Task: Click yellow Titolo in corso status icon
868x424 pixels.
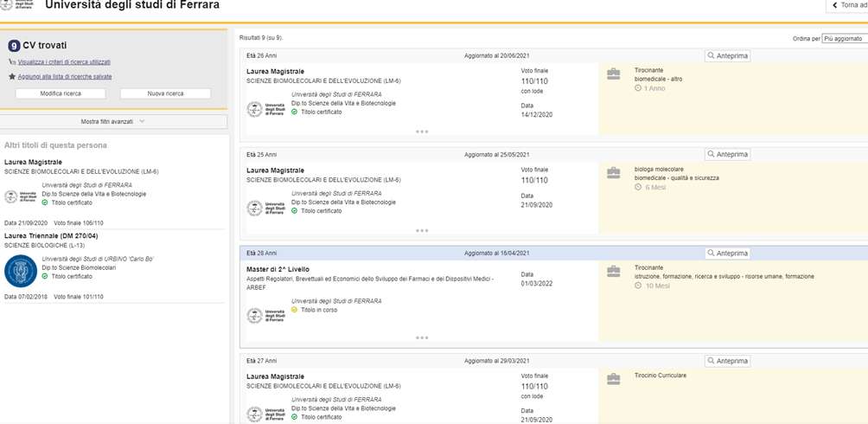Action: 295,310
